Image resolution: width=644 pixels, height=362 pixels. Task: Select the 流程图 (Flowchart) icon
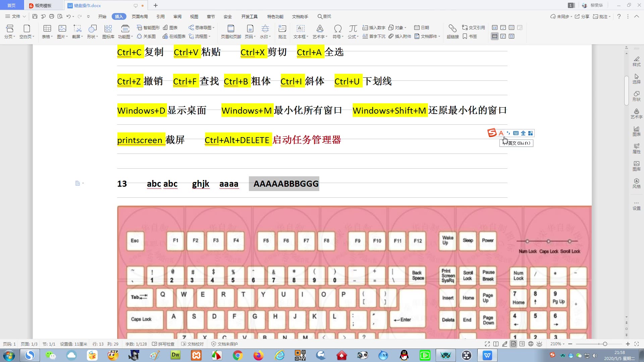click(x=201, y=36)
